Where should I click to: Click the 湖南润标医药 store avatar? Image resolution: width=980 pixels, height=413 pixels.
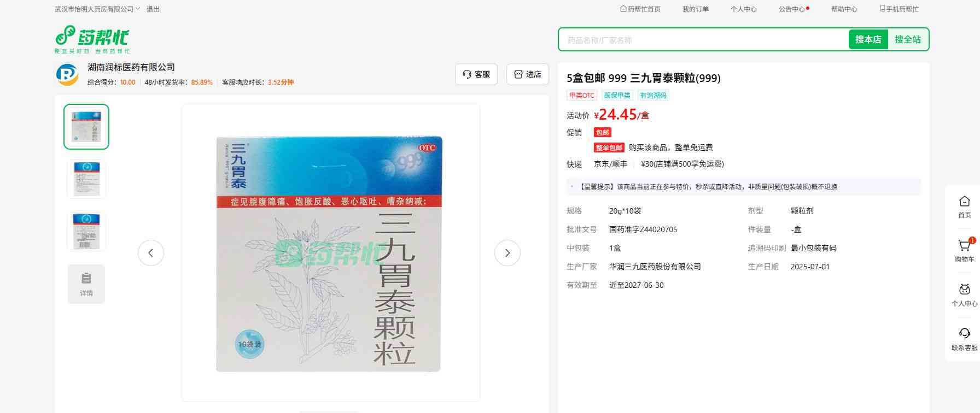67,74
